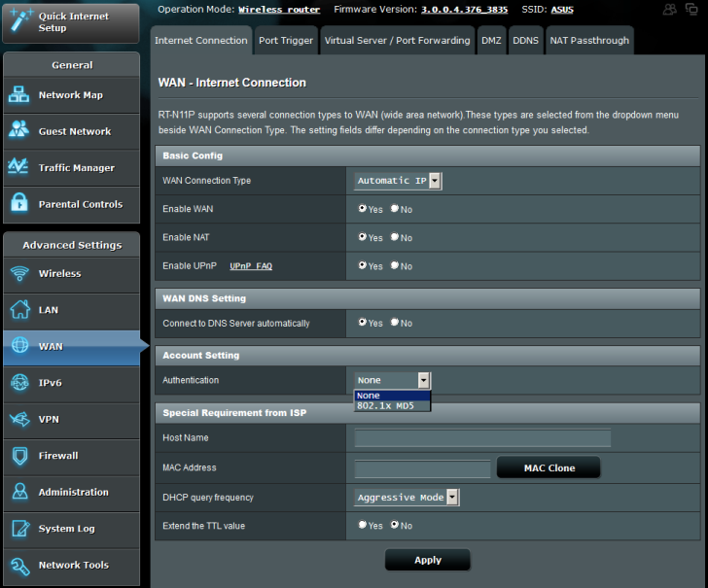Set Enable WAN to No

pos(395,208)
